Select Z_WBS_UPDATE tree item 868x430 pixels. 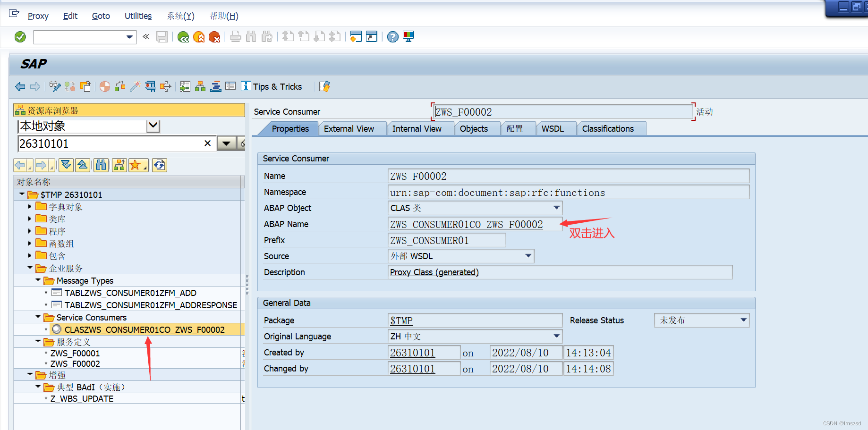(x=82, y=398)
